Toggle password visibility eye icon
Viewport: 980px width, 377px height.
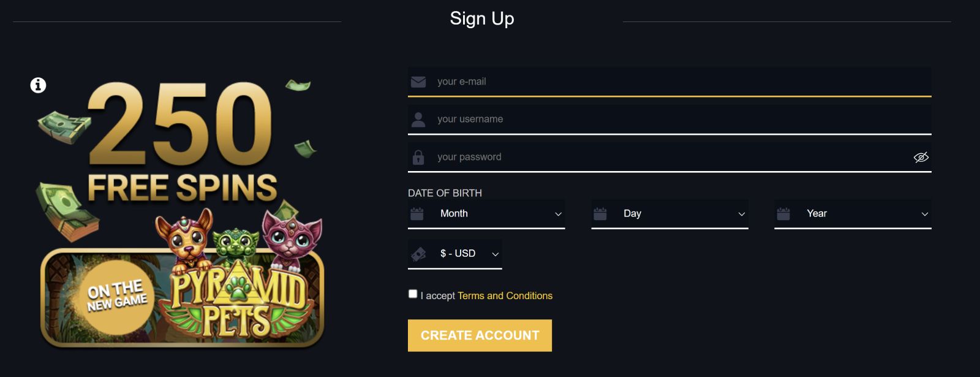click(921, 158)
